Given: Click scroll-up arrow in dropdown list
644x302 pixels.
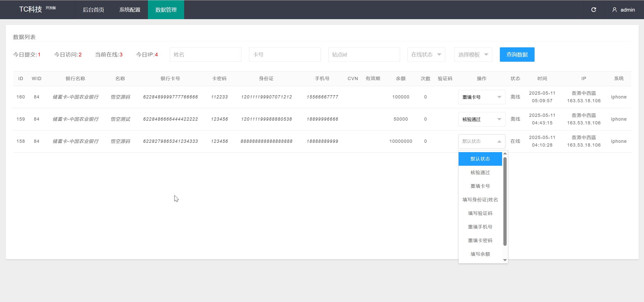Looking at the screenshot, I should click(x=505, y=154).
